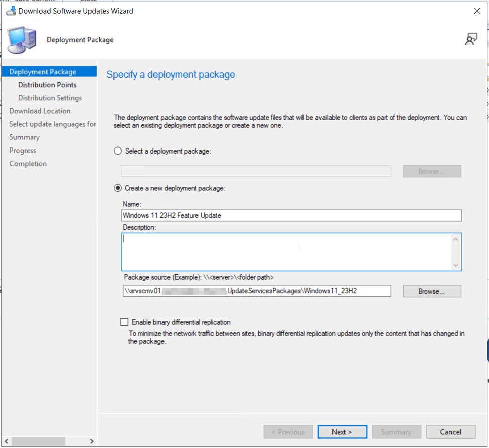Cancel the deployment package wizard
This screenshot has width=489, height=448.
450,432
